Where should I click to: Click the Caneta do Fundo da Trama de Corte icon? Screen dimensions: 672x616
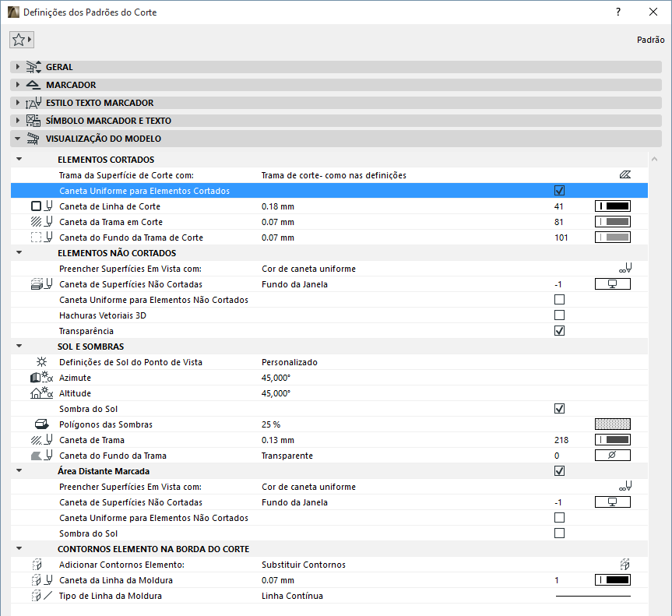(42, 237)
